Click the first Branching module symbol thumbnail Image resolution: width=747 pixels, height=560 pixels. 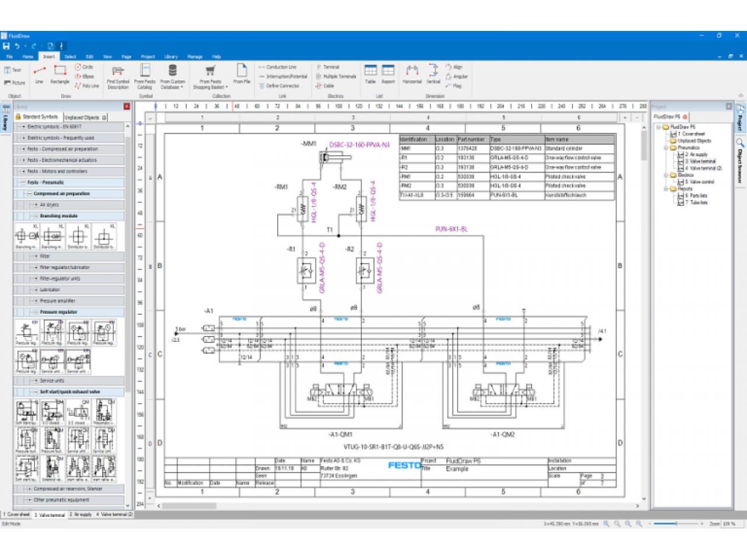(27, 236)
